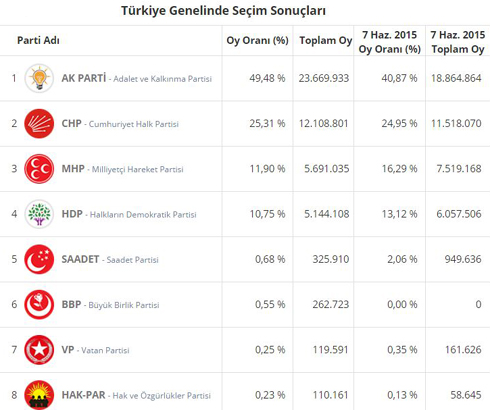Open the MHP Milliyetçi Hareket Partisi link
The width and height of the screenshot is (490, 410).
122,169
